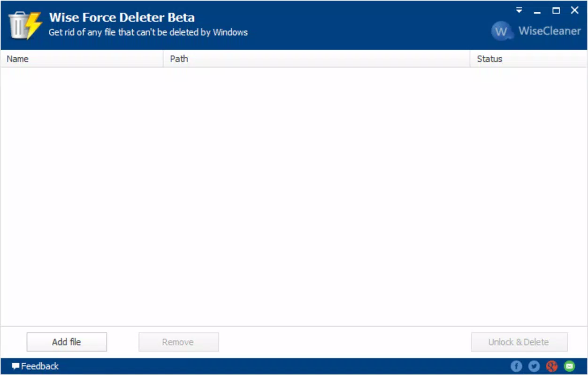Sort by the Name column header
Viewport: 588px width, 375px height.
coord(82,59)
